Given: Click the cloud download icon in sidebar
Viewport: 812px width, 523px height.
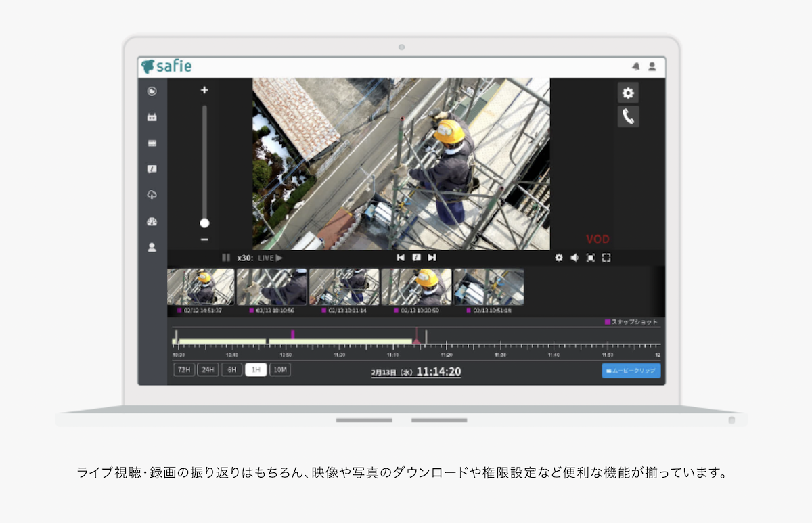Looking at the screenshot, I should (152, 195).
